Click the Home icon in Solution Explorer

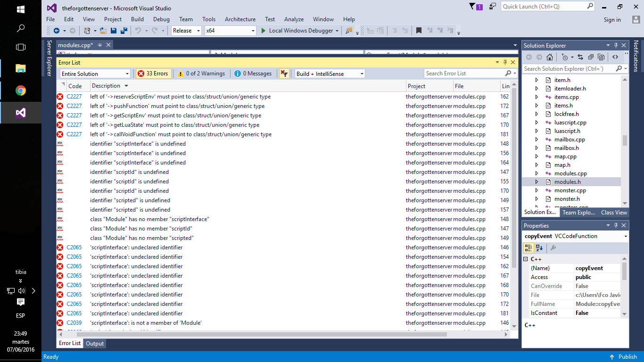(x=549, y=57)
